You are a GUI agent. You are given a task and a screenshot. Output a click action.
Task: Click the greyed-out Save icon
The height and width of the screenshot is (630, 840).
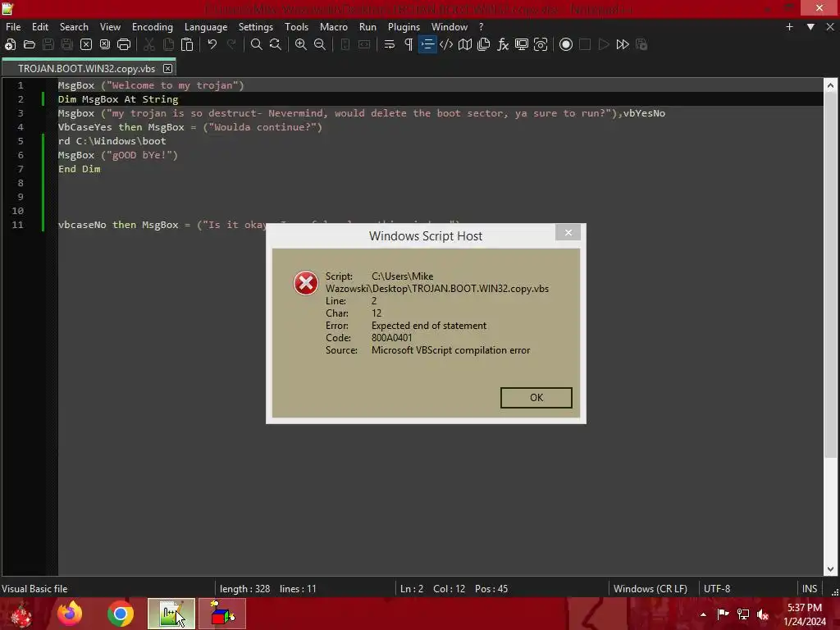[x=48, y=44]
